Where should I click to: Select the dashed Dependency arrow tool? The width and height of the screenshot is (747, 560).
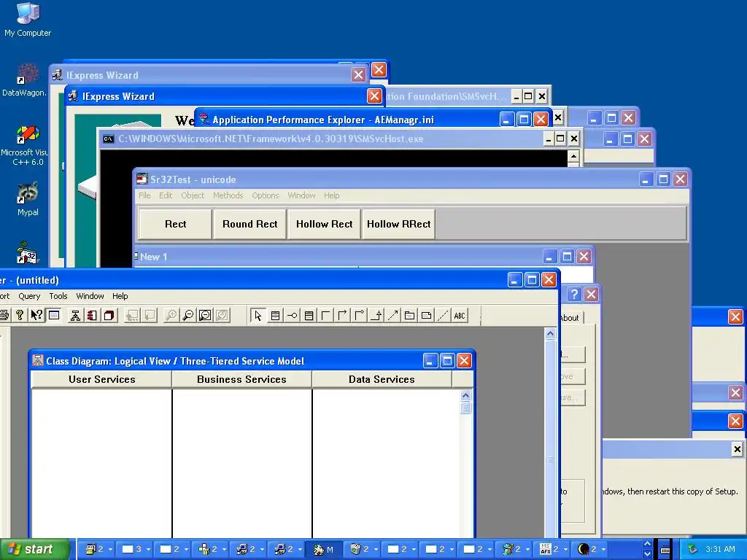point(392,315)
